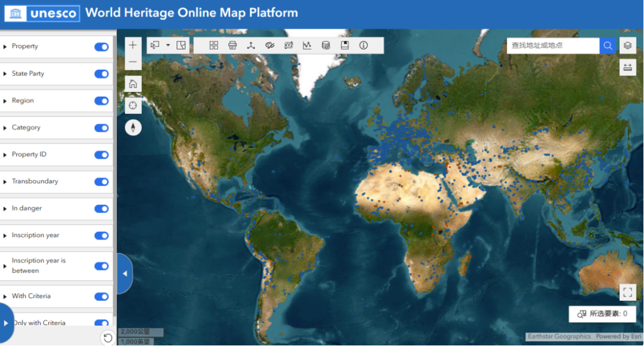Click the Property filter label

click(24, 46)
